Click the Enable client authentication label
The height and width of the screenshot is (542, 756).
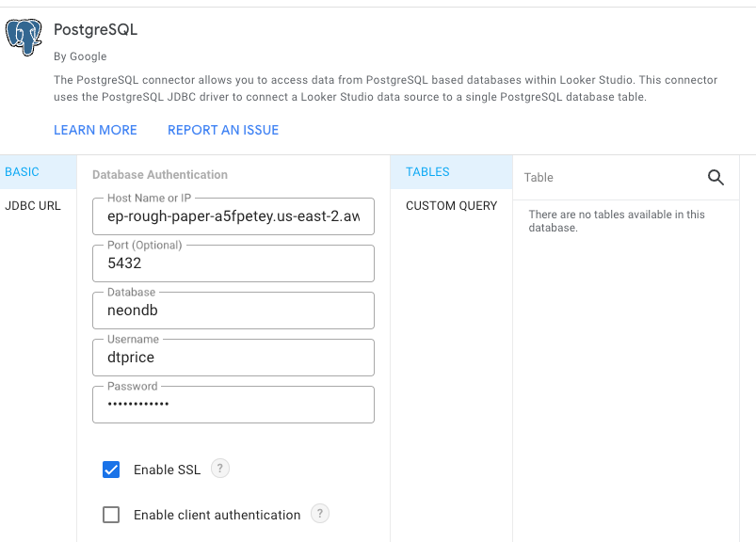(x=217, y=515)
